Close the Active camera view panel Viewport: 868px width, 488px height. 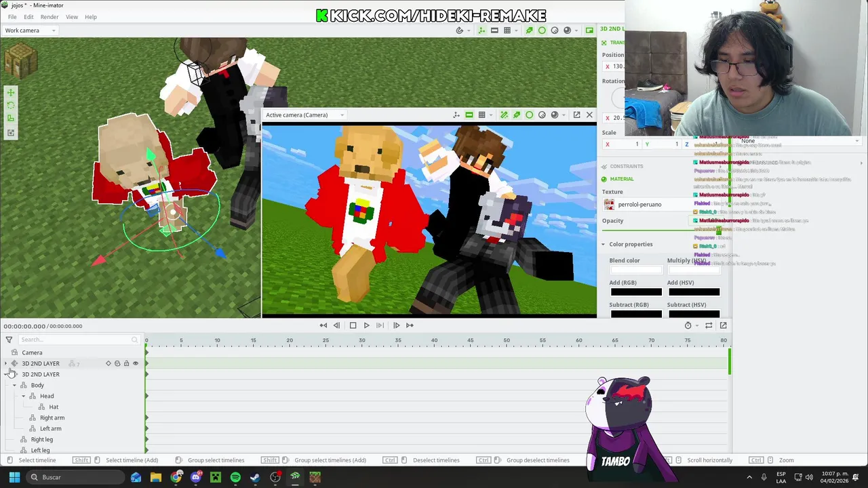[589, 115]
